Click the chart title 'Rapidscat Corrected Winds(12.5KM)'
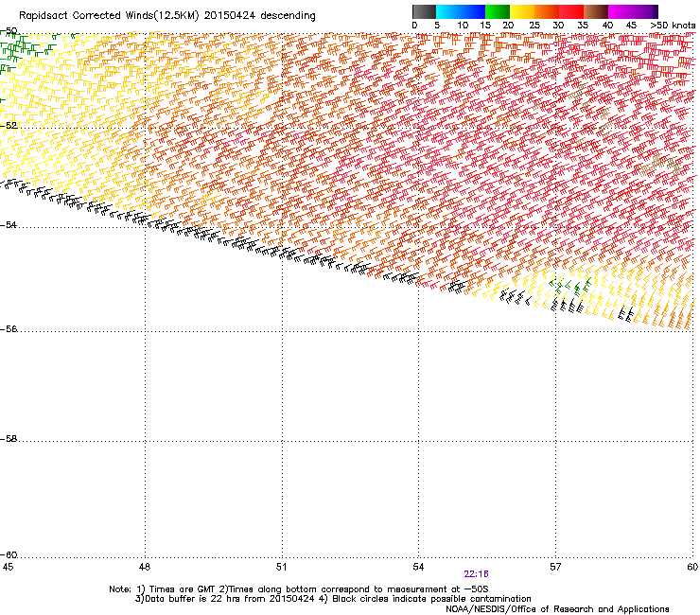 pyautogui.click(x=109, y=16)
